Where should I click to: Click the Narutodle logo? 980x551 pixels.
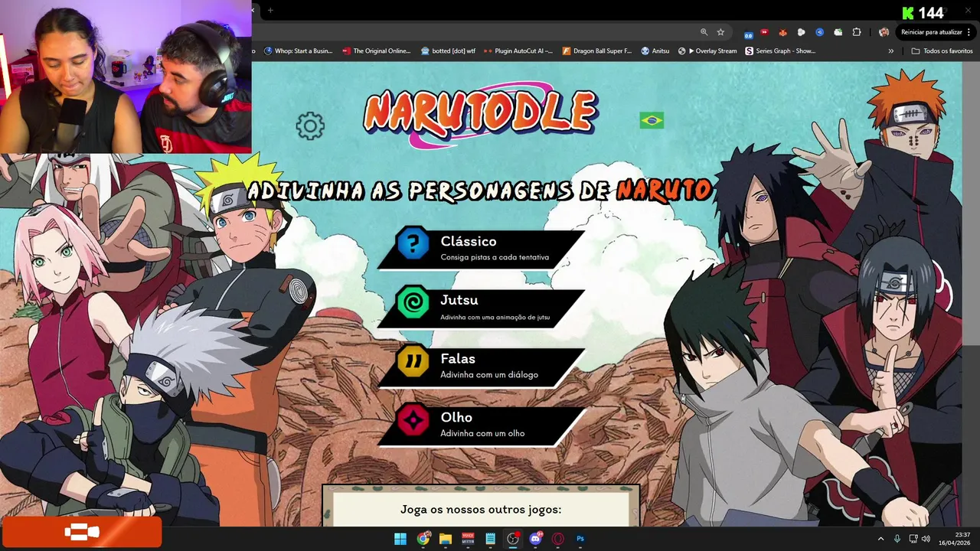pos(480,114)
